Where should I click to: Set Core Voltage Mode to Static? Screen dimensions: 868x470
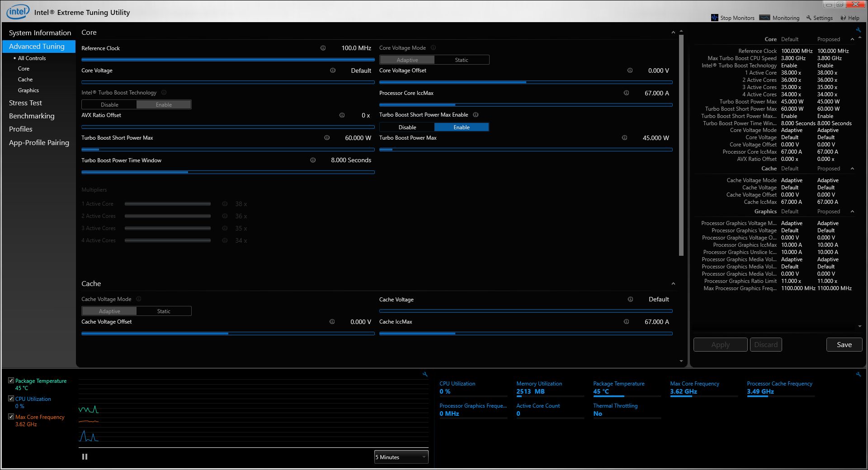(x=462, y=60)
